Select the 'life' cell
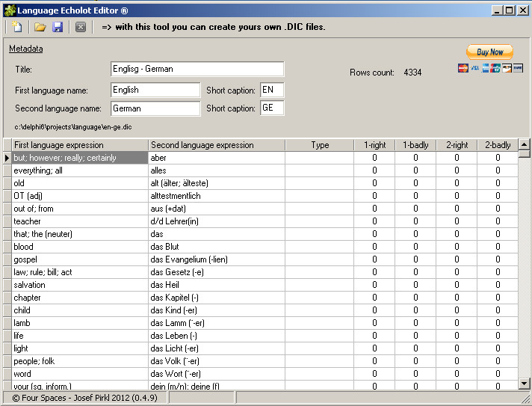Image resolution: width=532 pixels, height=406 pixels. 80,336
